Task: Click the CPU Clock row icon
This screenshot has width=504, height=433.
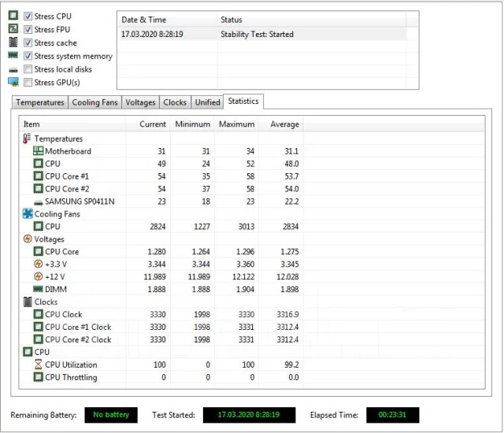Action: (39, 314)
